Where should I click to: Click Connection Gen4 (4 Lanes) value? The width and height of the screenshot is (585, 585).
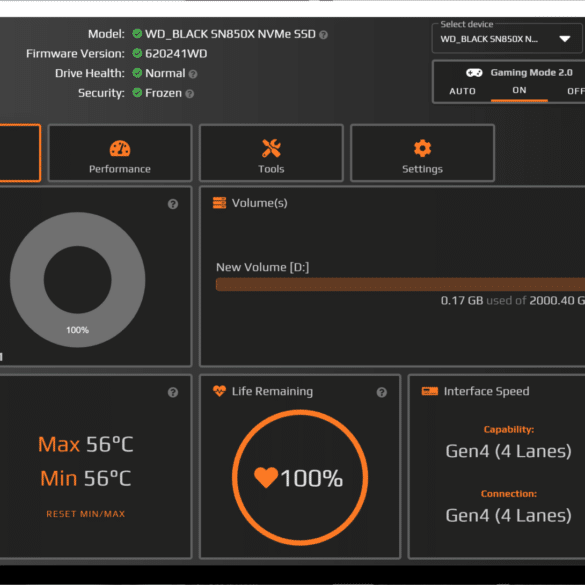[x=509, y=515]
